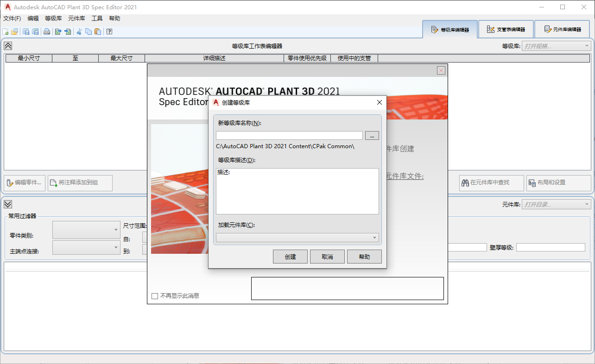Open the 加载元件库 dropdown

[x=374, y=237]
